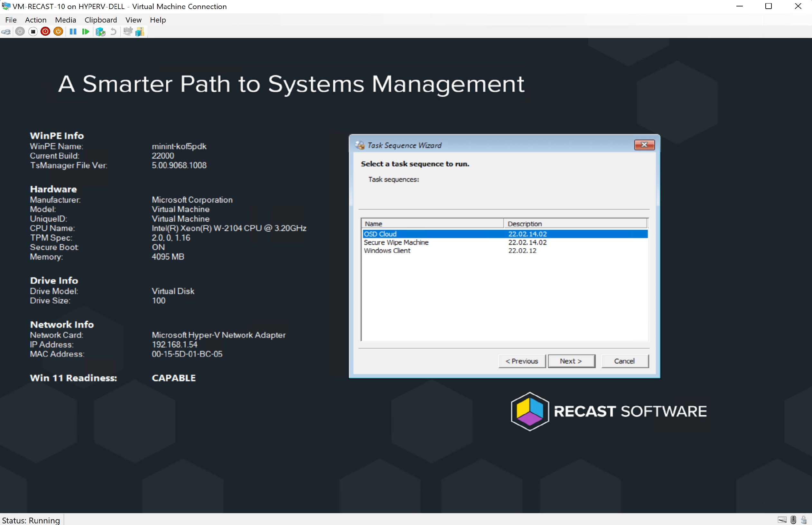Open the View menu
Image resolution: width=812 pixels, height=525 pixels.
point(133,20)
